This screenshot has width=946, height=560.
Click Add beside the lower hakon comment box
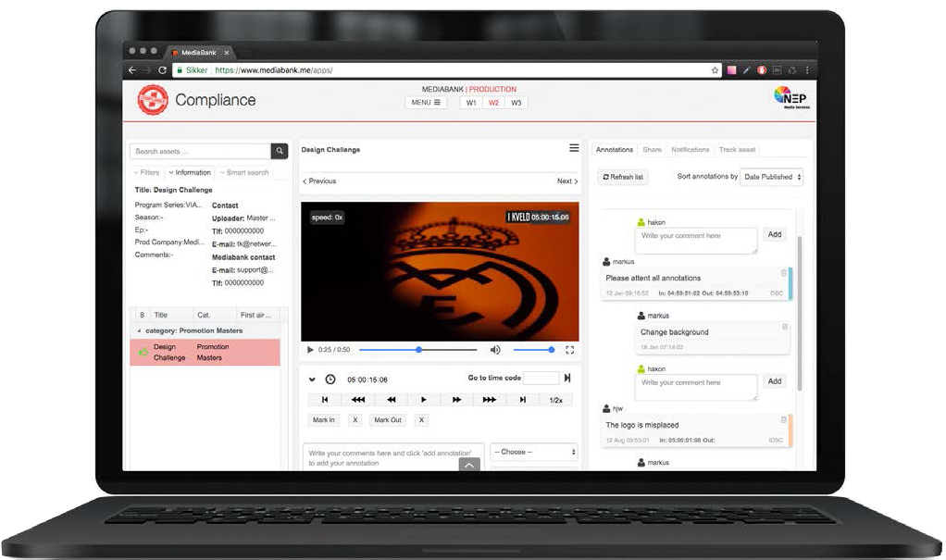tap(775, 381)
